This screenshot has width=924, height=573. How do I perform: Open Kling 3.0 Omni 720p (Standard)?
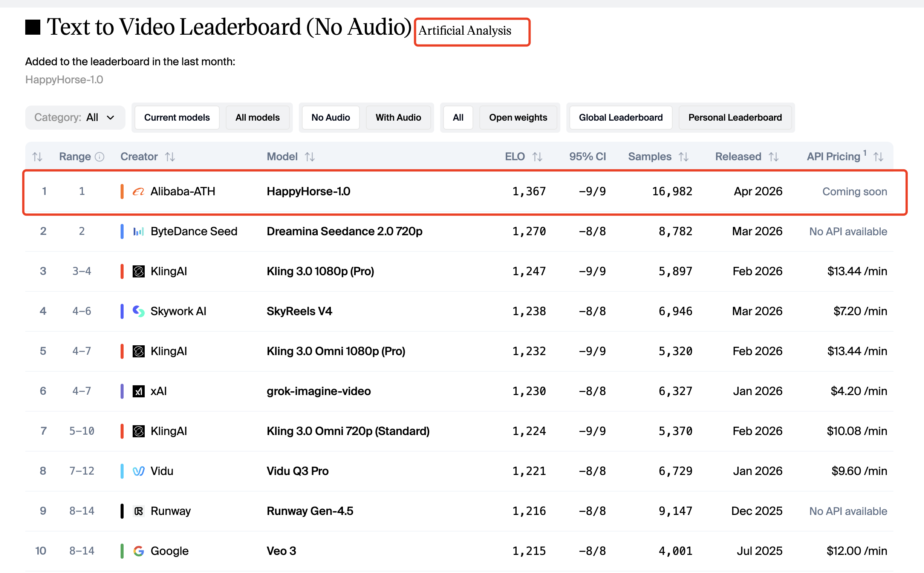pos(348,431)
